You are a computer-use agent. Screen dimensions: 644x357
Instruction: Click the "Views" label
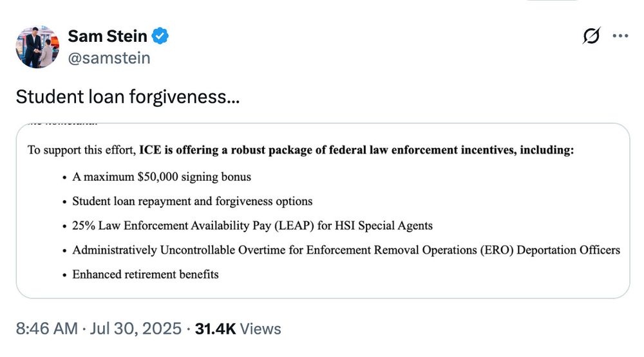[260, 329]
